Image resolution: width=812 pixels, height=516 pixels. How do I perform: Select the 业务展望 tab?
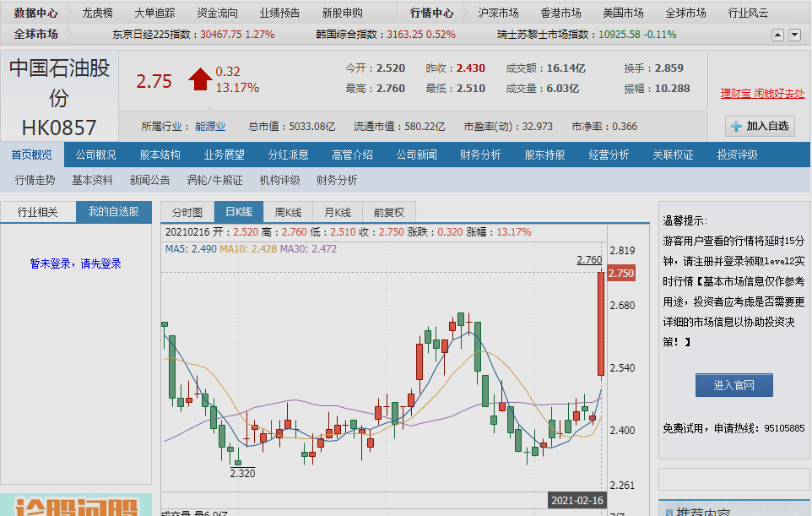click(225, 155)
